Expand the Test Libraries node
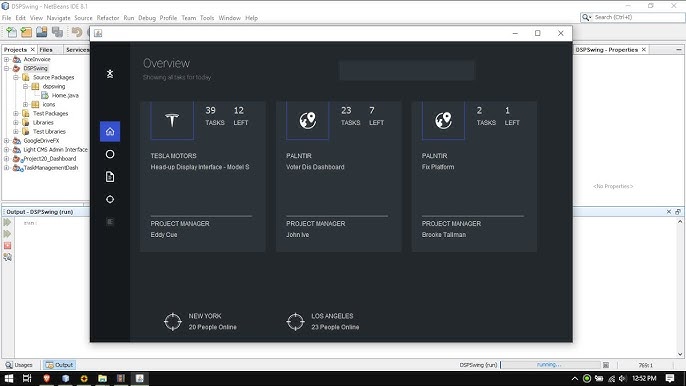The width and height of the screenshot is (686, 386). (16, 131)
